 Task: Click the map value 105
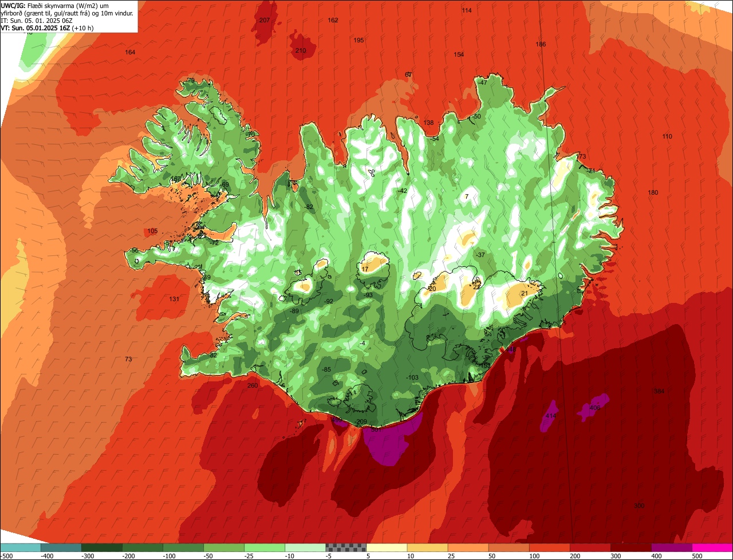(152, 231)
